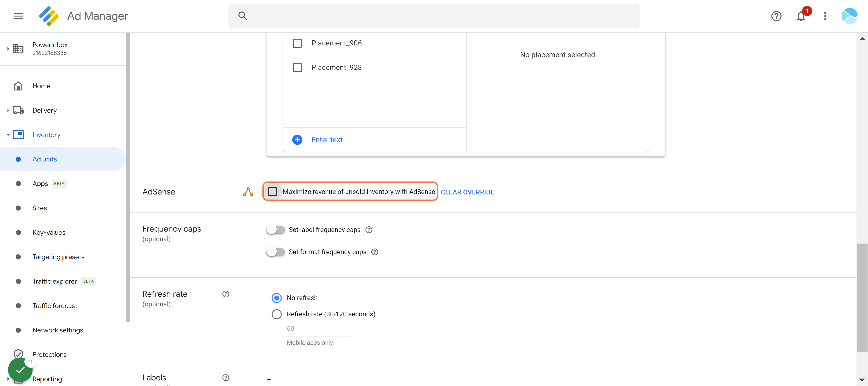Toggle Set label frequency caps switch
868x386 pixels.
275,230
